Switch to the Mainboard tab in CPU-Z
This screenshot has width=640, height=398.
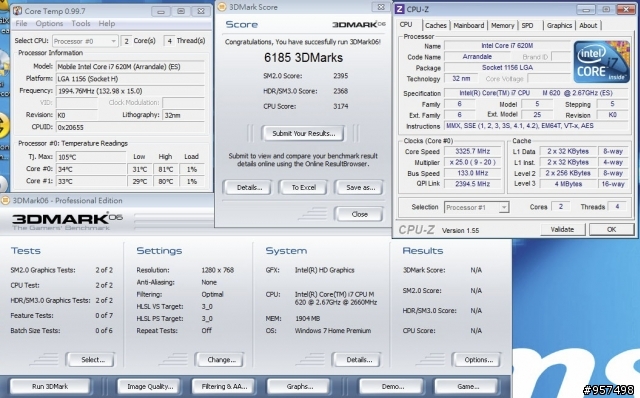coord(469,25)
